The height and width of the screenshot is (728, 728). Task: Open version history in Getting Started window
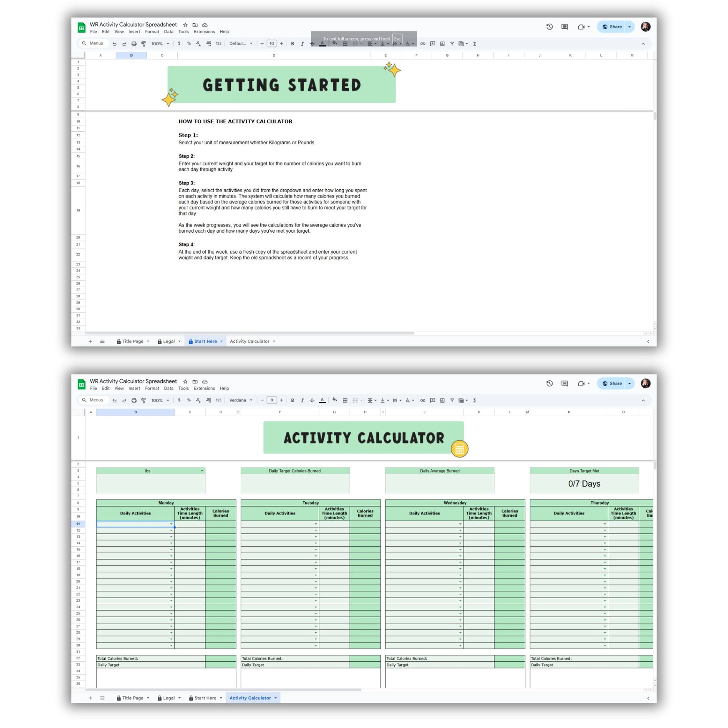550,27
